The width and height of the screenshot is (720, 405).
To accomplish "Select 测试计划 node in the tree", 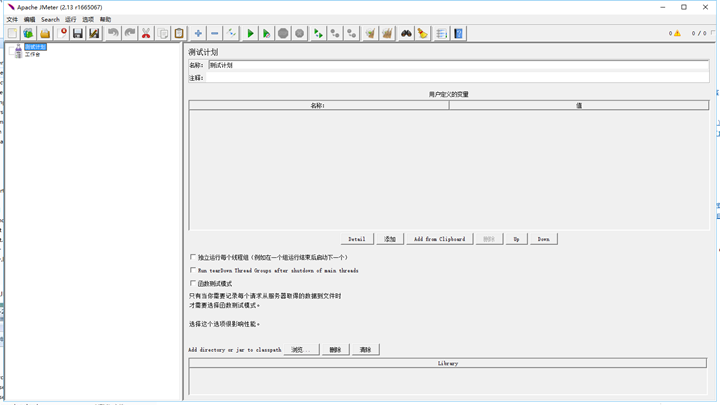I will pyautogui.click(x=35, y=47).
